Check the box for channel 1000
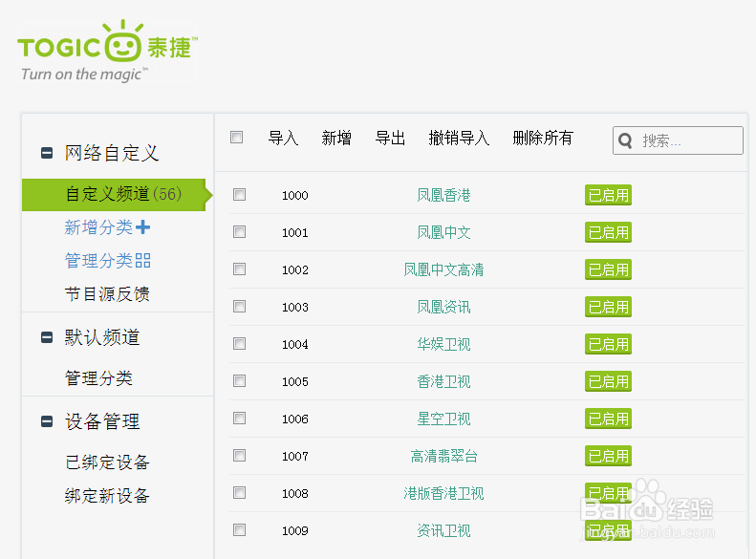756x559 pixels. pos(239,195)
